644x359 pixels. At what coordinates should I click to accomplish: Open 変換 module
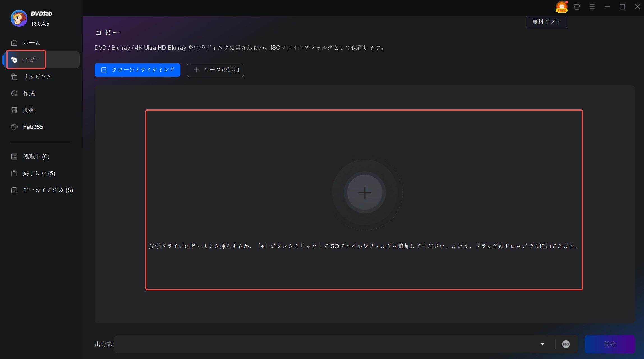tap(29, 110)
